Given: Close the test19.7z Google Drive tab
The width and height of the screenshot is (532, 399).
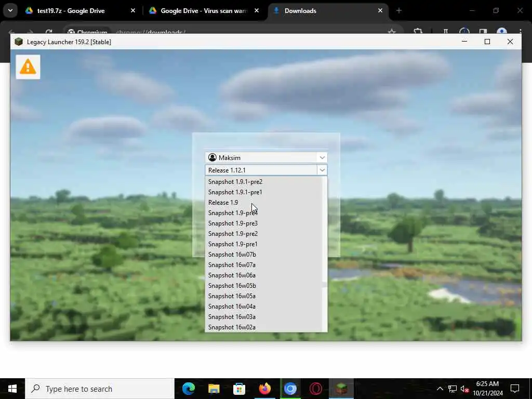Looking at the screenshot, I should pos(133,11).
